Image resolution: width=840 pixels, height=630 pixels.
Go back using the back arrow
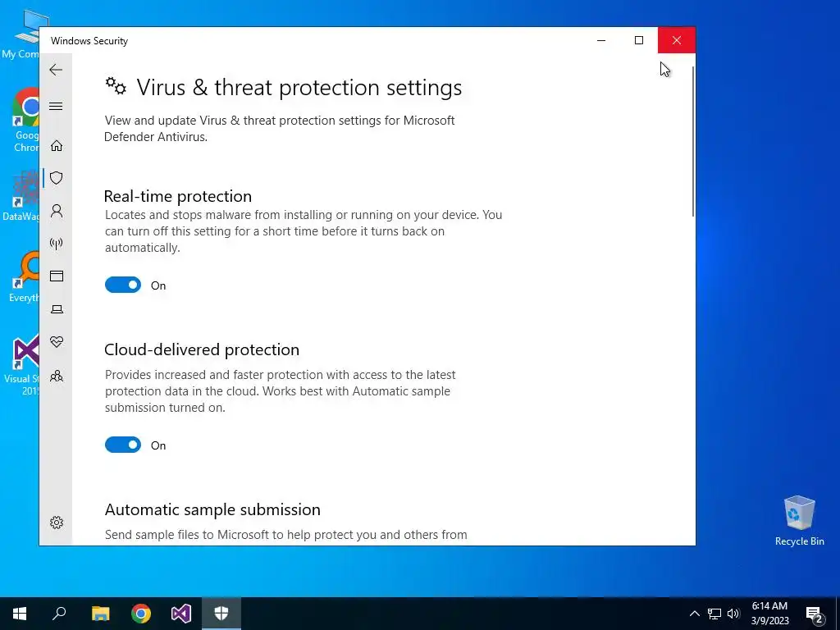tap(56, 70)
